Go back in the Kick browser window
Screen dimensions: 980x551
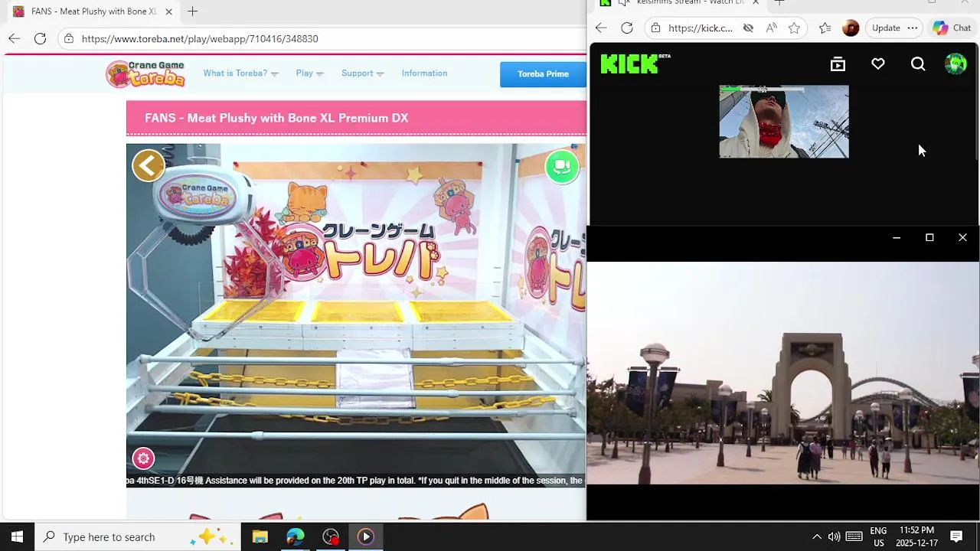click(x=601, y=28)
